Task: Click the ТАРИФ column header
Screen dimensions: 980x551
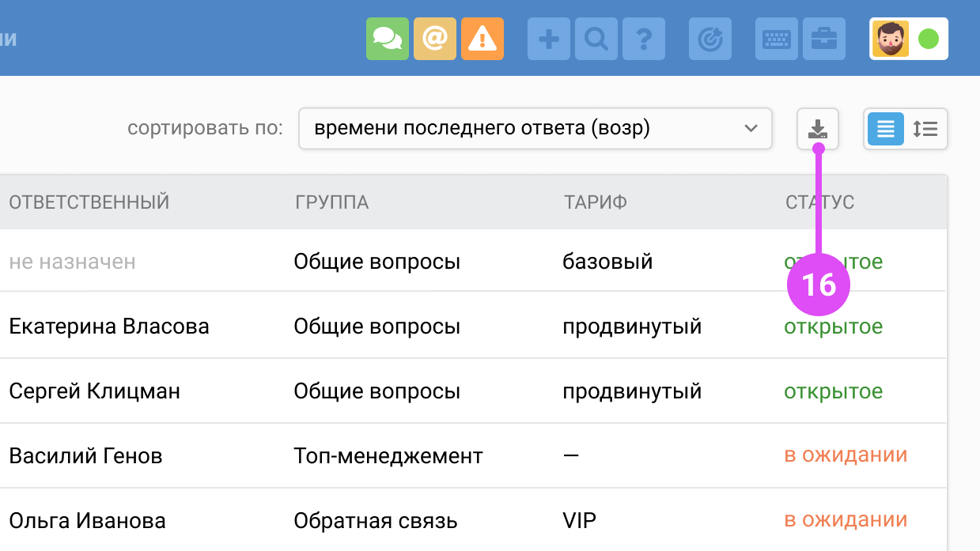Action: (595, 202)
